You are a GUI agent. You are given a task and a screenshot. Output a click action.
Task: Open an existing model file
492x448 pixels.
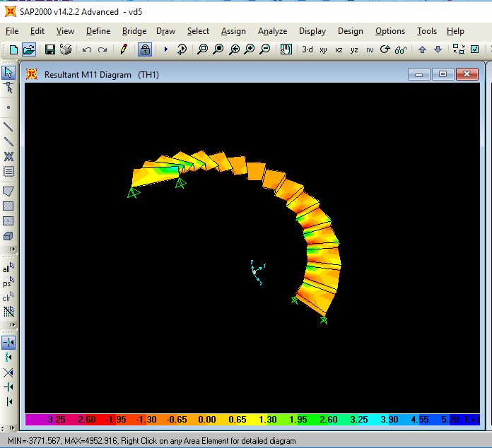click(29, 49)
